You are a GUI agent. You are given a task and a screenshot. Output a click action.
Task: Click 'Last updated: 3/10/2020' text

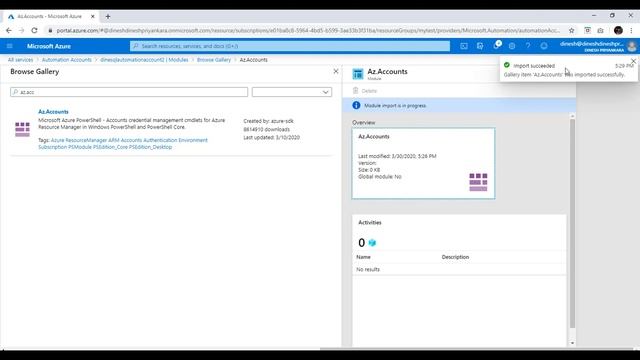coord(271,138)
